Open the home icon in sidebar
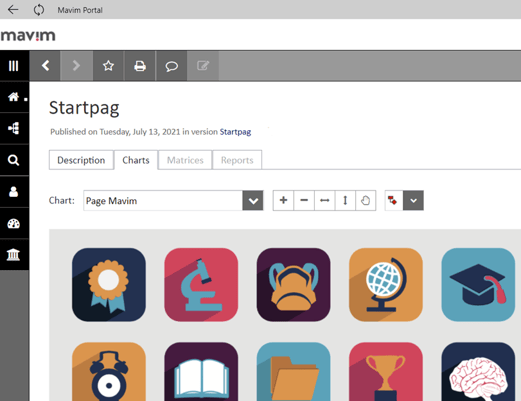Screen dimensions: 521x401 point(14,97)
